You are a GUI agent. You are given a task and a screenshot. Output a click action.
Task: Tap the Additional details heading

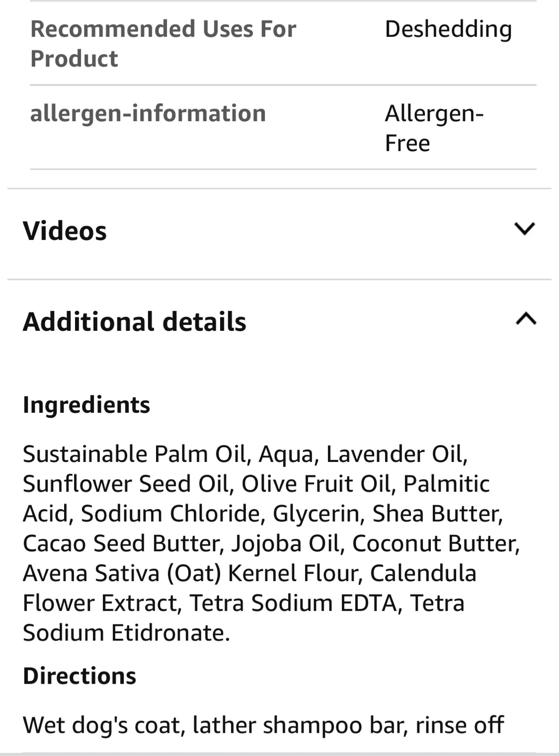(134, 322)
